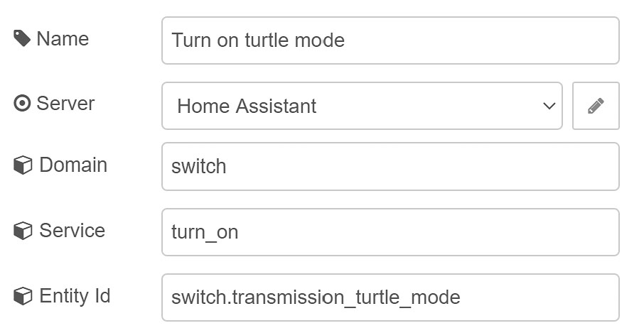
Task: Click the cube icon next to Entity Id
Action: 23,296
